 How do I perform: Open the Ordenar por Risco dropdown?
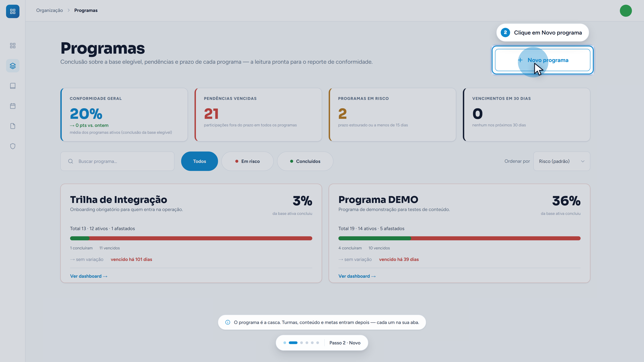(x=562, y=161)
